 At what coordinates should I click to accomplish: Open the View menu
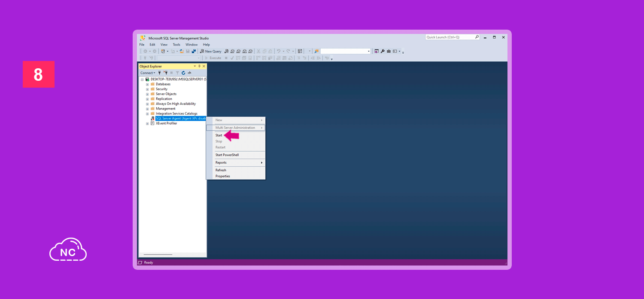coord(164,45)
